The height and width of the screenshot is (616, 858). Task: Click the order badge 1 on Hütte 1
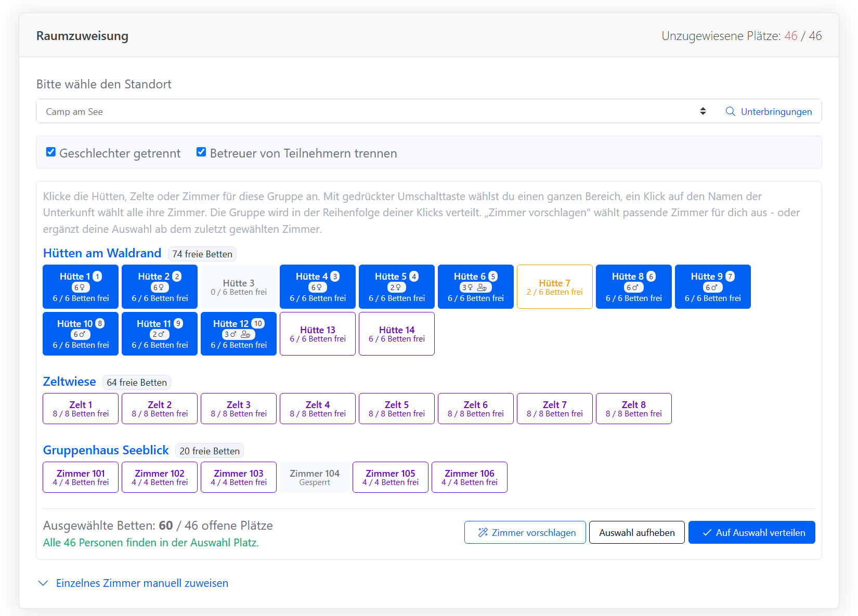tap(97, 277)
